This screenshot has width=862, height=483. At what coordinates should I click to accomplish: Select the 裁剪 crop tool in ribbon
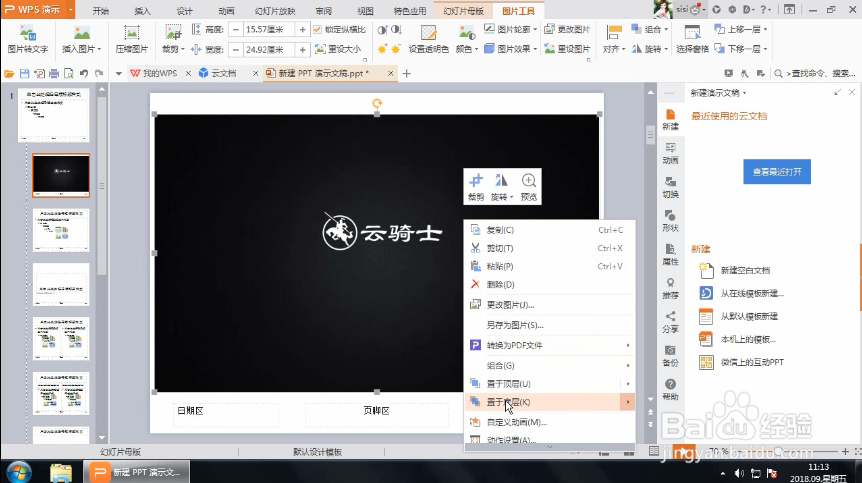point(173,39)
